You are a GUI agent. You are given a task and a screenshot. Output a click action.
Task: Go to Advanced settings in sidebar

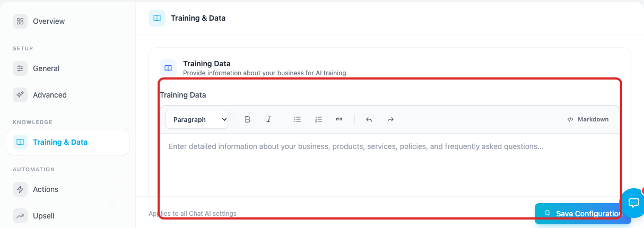click(x=67, y=95)
